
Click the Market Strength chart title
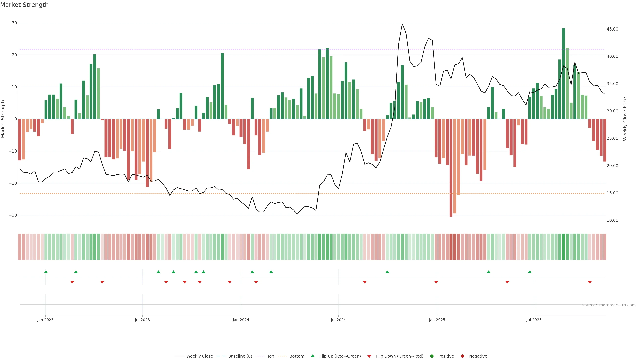24,5
